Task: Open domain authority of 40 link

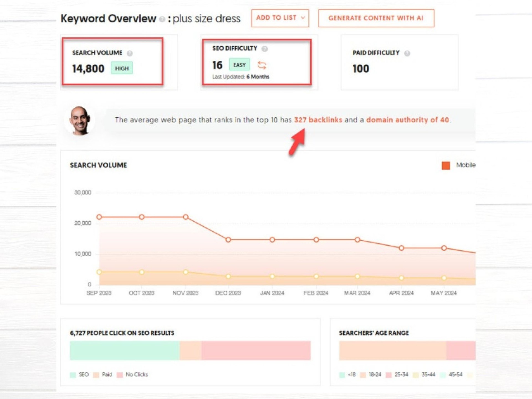Action: point(407,120)
